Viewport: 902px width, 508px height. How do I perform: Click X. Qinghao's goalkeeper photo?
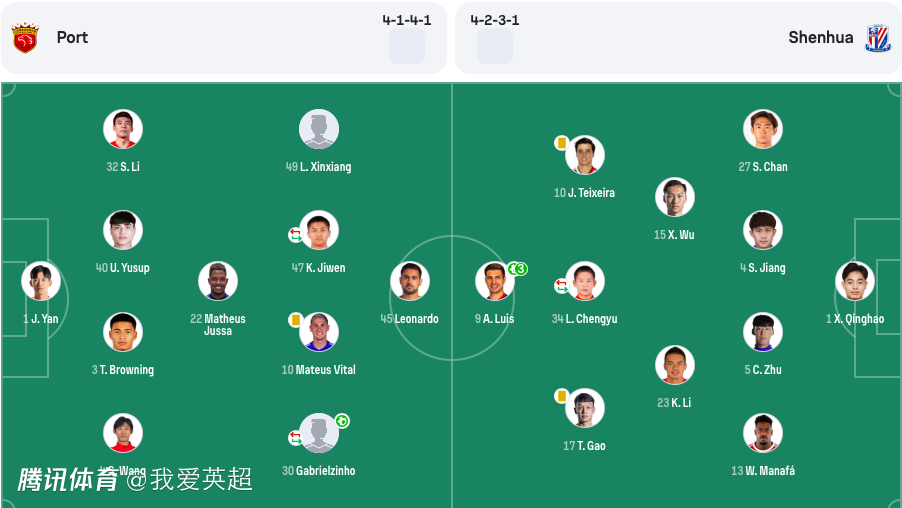[855, 281]
